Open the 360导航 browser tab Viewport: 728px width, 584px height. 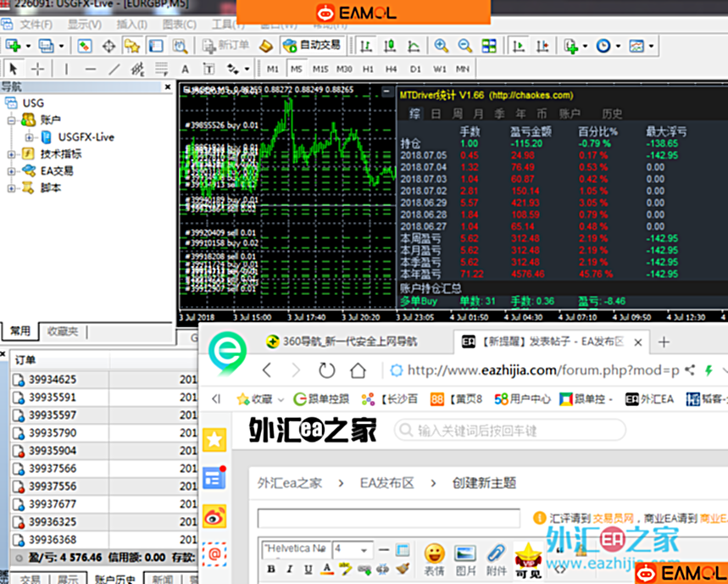(339, 342)
